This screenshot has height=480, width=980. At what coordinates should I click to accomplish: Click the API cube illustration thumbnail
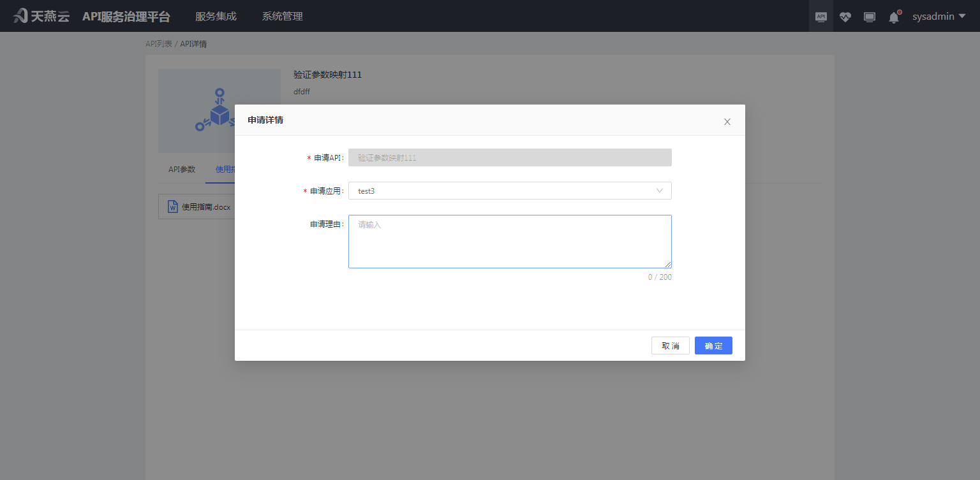tap(219, 111)
